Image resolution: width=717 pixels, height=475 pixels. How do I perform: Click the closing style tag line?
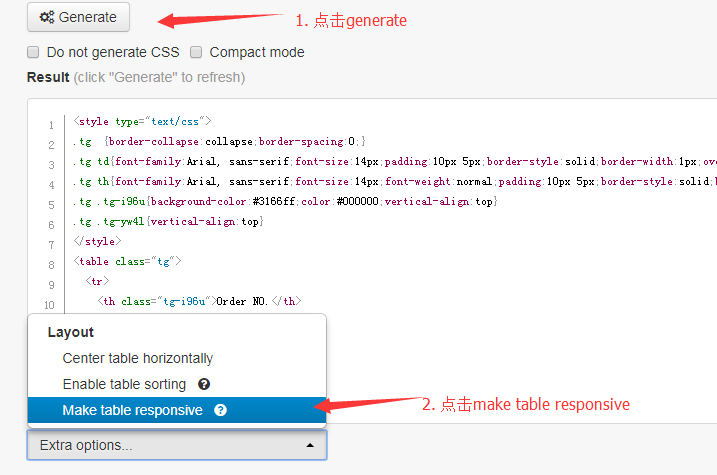point(97,241)
